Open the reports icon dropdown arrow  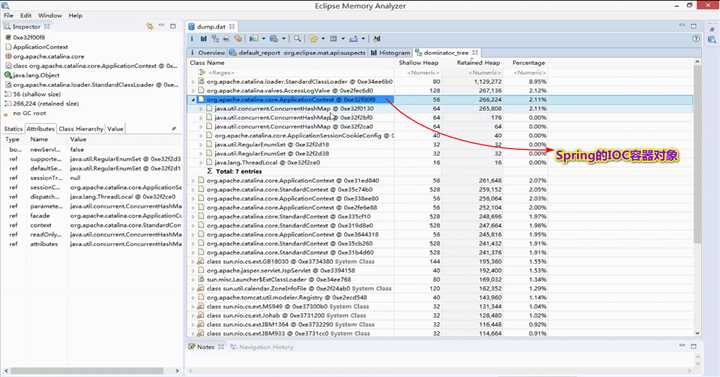coord(264,39)
